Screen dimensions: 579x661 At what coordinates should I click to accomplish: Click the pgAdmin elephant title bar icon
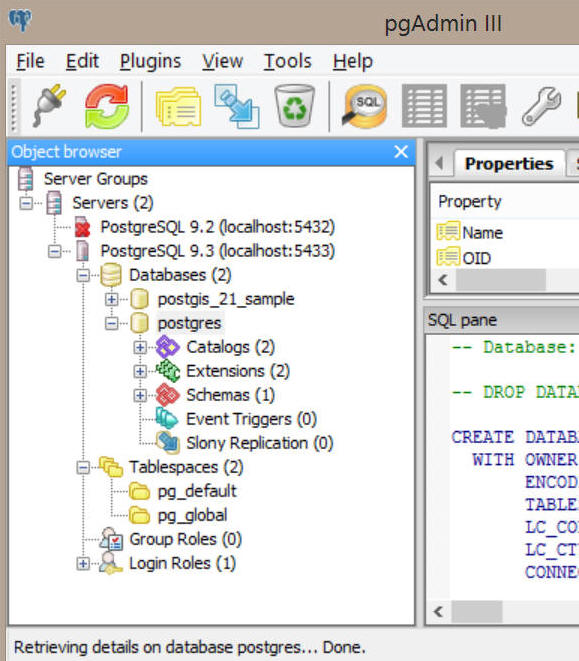click(20, 20)
